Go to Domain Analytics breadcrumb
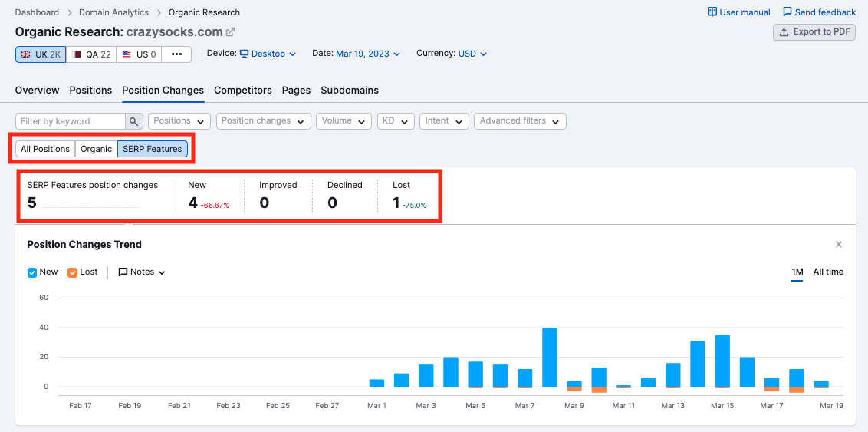 (114, 12)
